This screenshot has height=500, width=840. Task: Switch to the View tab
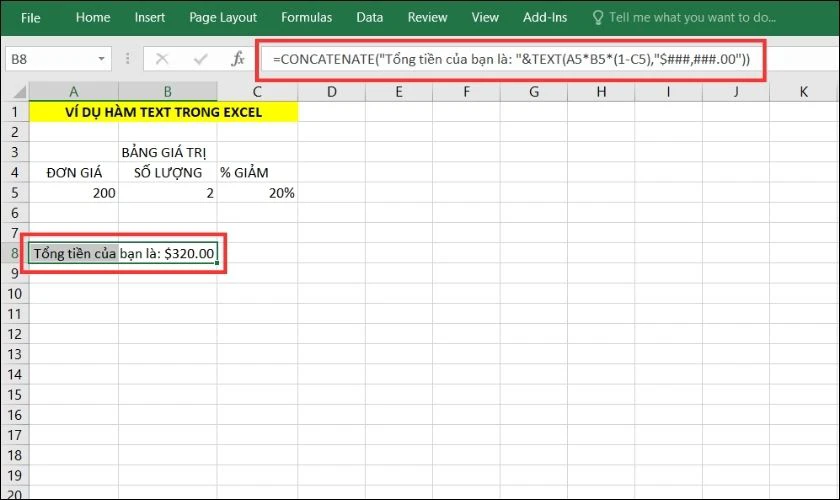pyautogui.click(x=485, y=18)
